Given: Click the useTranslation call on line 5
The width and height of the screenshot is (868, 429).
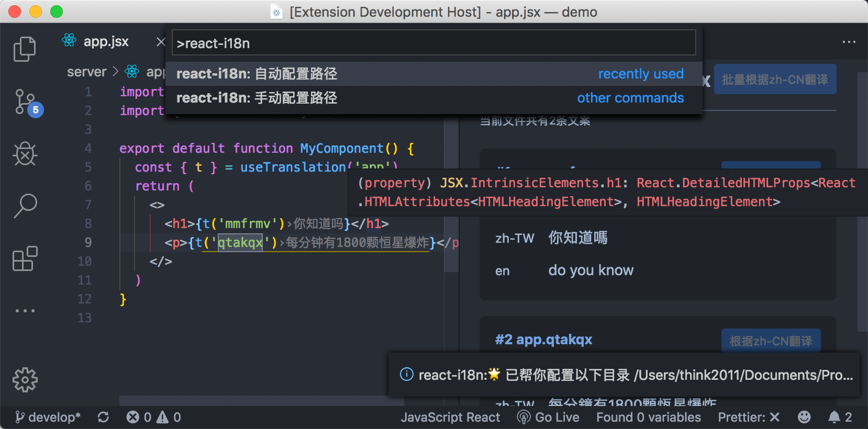Looking at the screenshot, I should click(293, 167).
